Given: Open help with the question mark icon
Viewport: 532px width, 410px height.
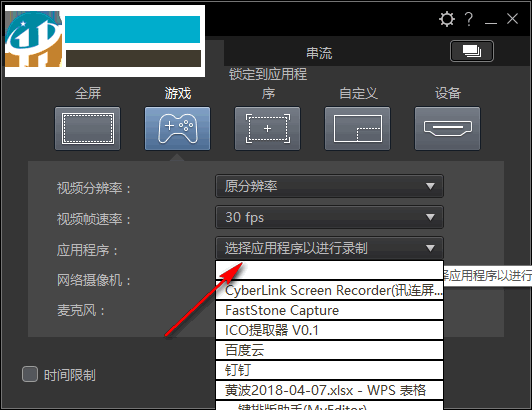Looking at the screenshot, I should [x=469, y=19].
